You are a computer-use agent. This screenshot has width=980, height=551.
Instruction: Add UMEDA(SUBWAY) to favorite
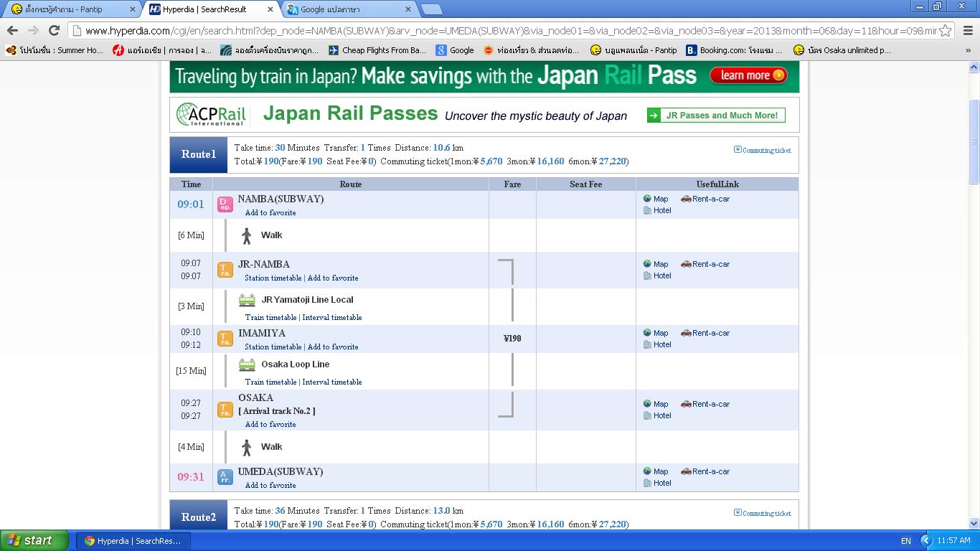pos(270,485)
